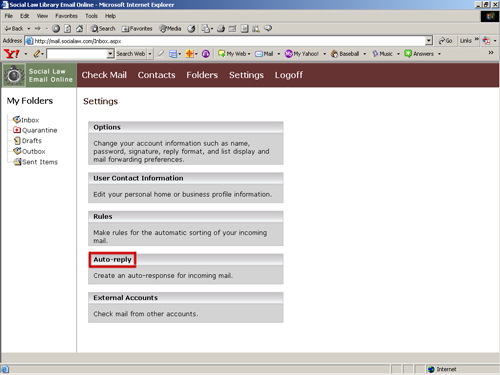Expand the Baseball dropdown arrow
500x375 pixels.
(364, 54)
